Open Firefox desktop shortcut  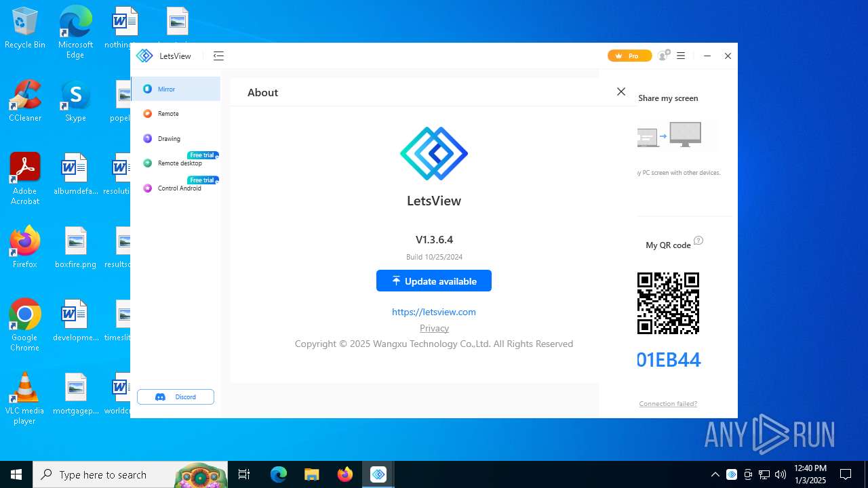pyautogui.click(x=25, y=247)
